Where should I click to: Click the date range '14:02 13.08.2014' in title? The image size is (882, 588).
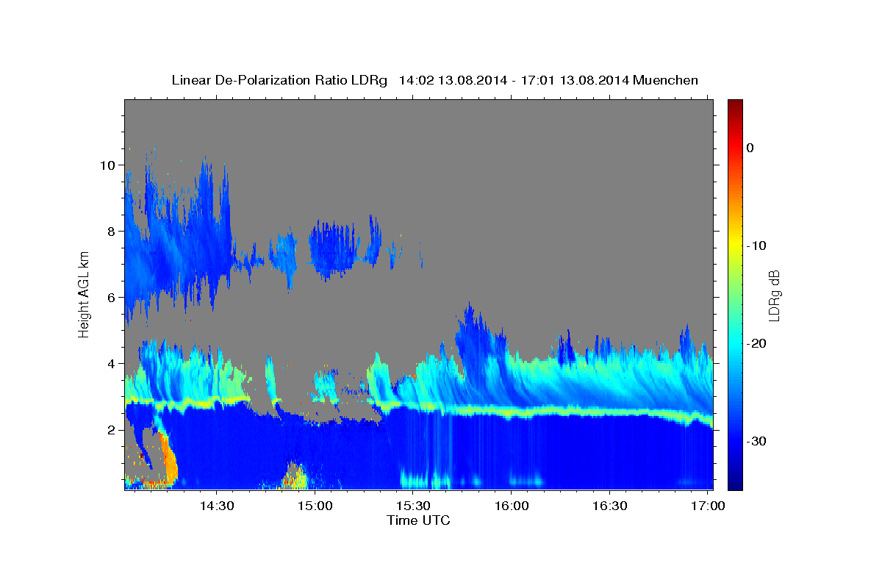coord(452,80)
